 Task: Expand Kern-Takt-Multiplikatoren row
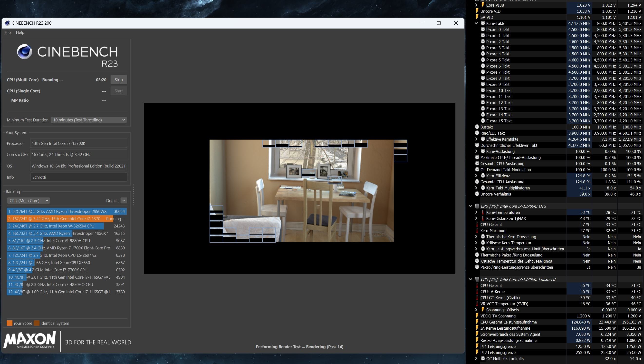pyautogui.click(x=476, y=188)
